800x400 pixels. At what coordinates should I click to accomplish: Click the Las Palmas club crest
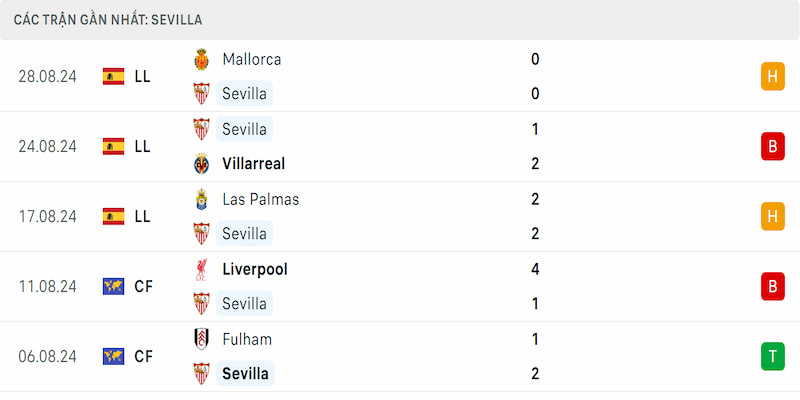[x=202, y=199]
